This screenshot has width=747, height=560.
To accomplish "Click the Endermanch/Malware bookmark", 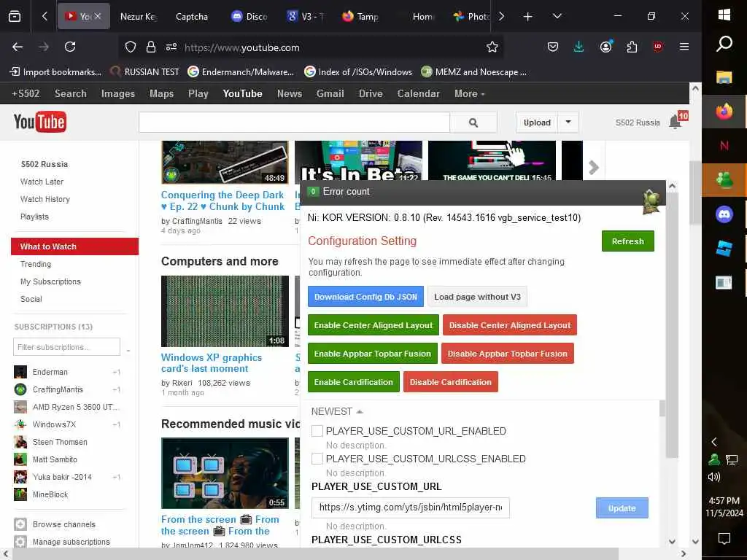I will click(241, 72).
